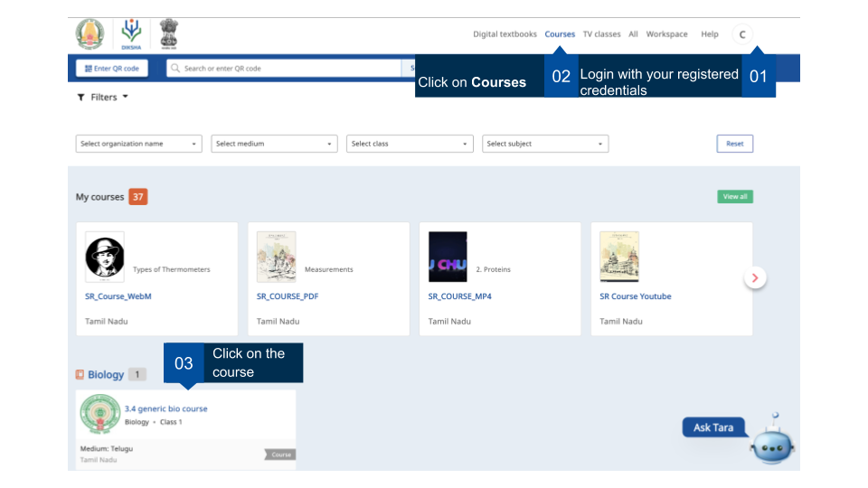
Task: Open the SR_COURSE_MP4 course thumbnail
Action: (x=448, y=257)
